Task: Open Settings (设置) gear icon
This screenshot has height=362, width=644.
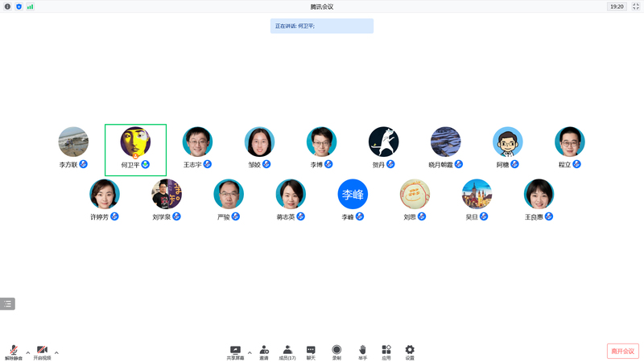Action: [410, 350]
